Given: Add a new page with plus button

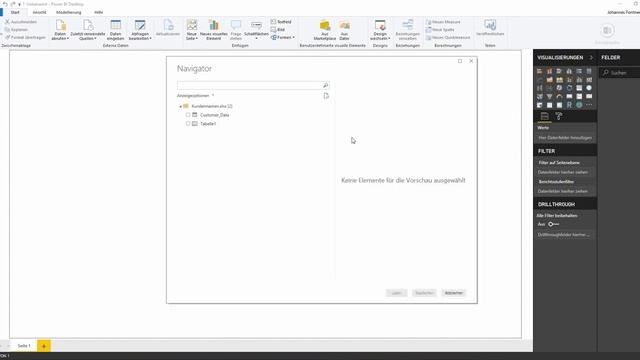Looking at the screenshot, I should [44, 346].
